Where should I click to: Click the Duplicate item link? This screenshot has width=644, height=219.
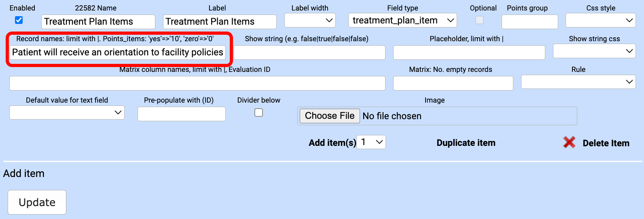466,143
